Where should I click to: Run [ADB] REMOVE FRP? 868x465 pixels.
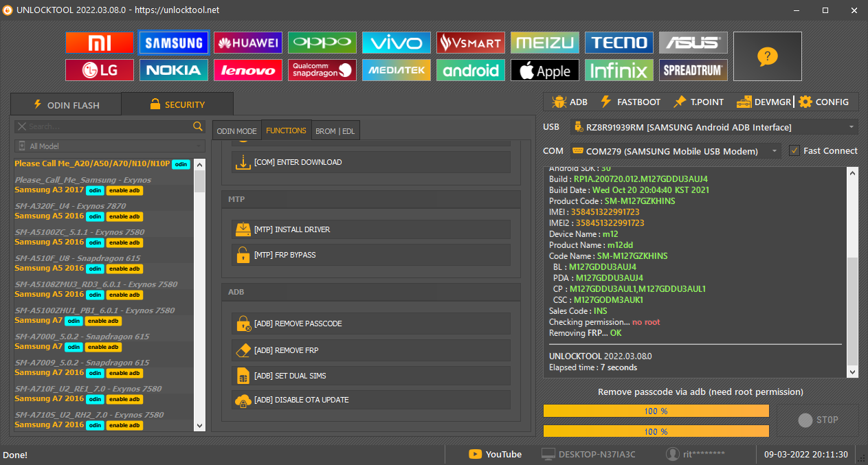click(370, 350)
